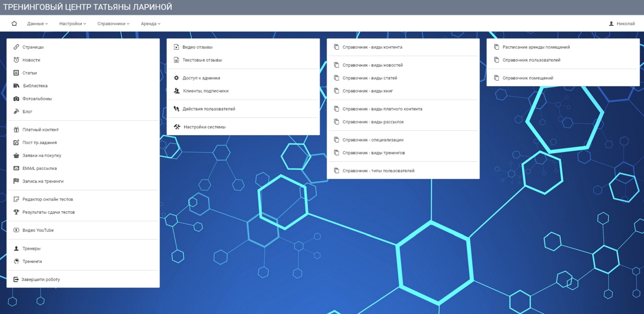644x314 pixels.
Task: Click the gift icon next to Платный контент
Action: pyautogui.click(x=16, y=130)
